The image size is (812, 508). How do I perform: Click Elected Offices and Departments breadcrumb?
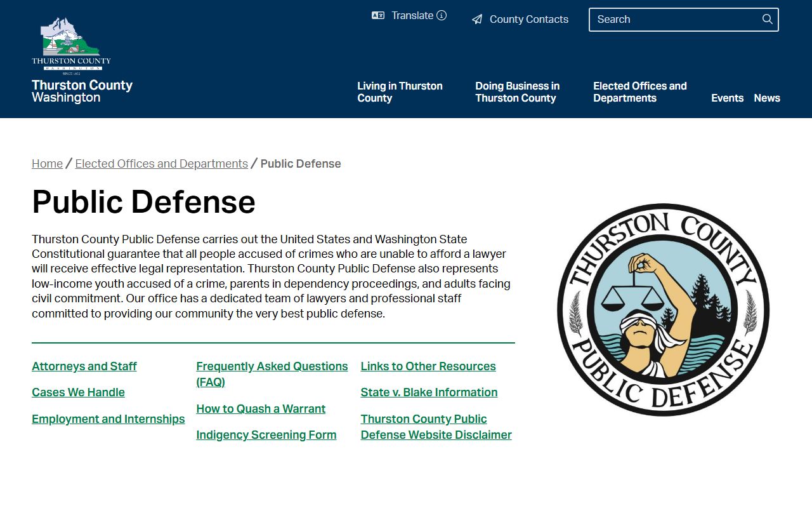coord(162,164)
